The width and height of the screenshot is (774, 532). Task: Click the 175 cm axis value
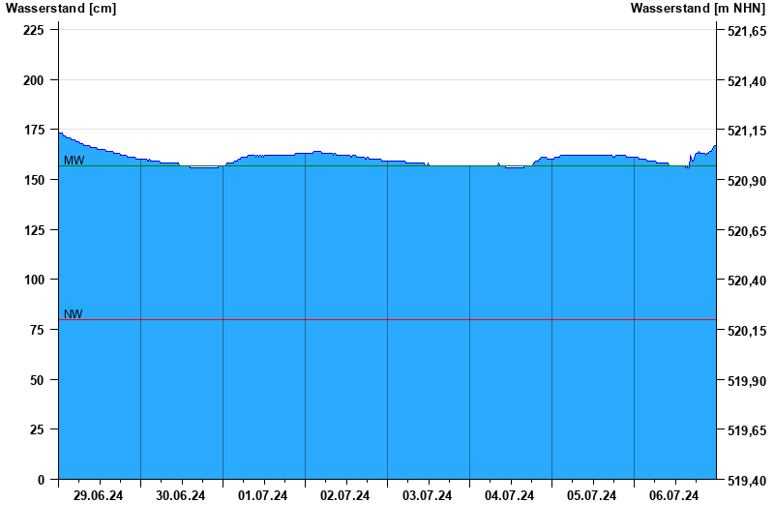[34, 131]
